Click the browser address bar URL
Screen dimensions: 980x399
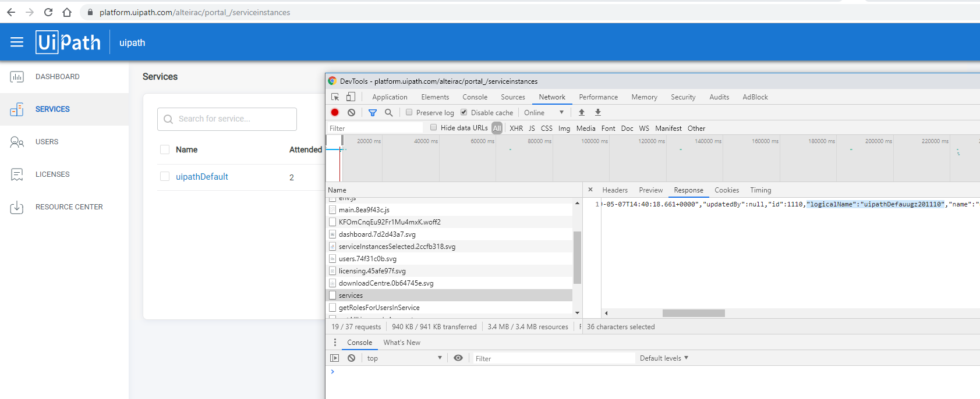(x=194, y=12)
